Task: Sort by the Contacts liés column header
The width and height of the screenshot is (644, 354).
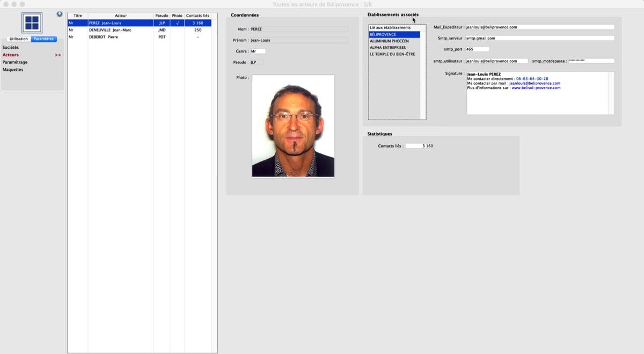Action: 197,16
